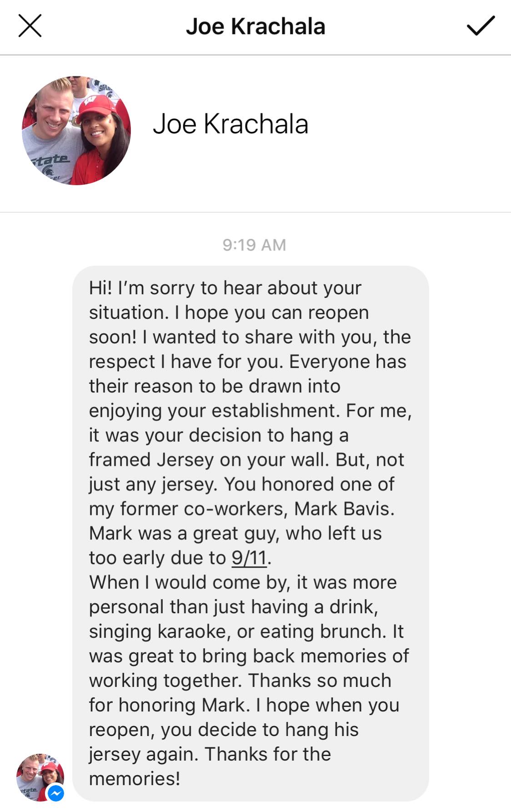Tap the message line starting "Hi! I'm sorry"

tap(225, 288)
